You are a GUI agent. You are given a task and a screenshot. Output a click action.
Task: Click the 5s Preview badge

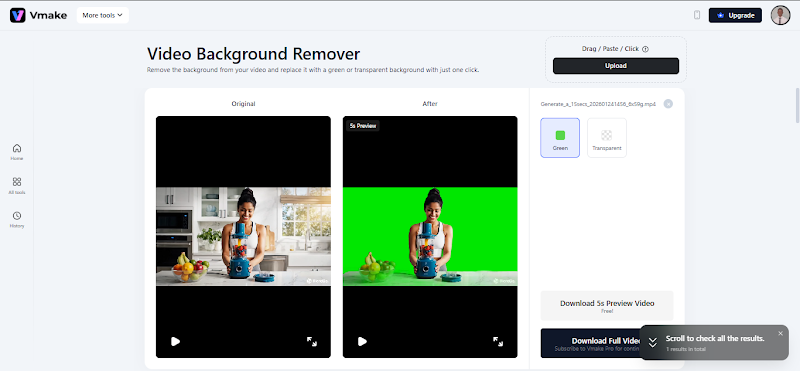click(x=363, y=126)
